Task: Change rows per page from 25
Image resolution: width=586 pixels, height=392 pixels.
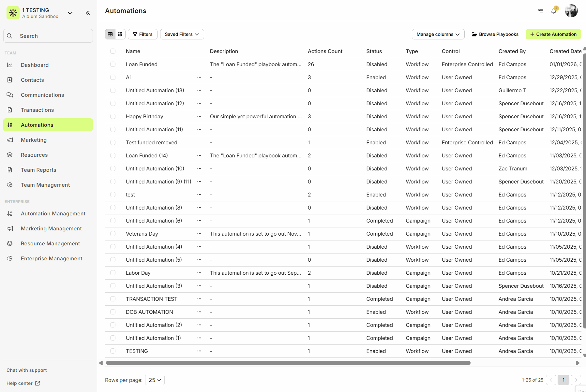Action: (155, 380)
